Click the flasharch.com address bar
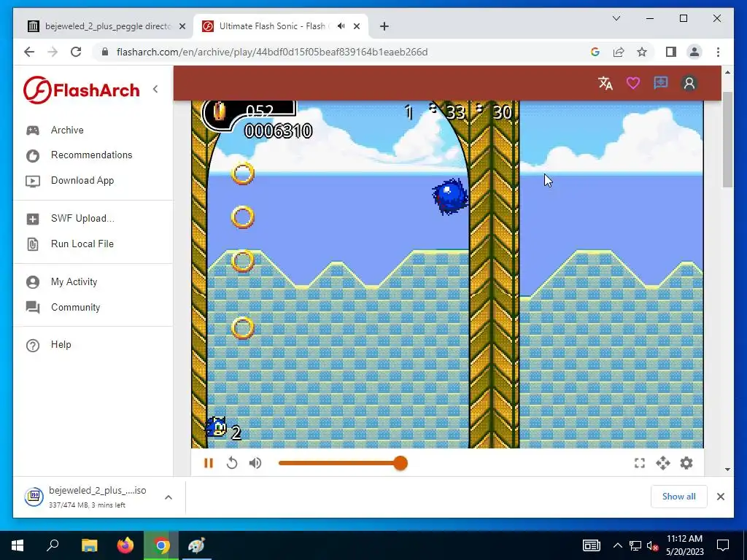This screenshot has height=560, width=747. click(272, 52)
